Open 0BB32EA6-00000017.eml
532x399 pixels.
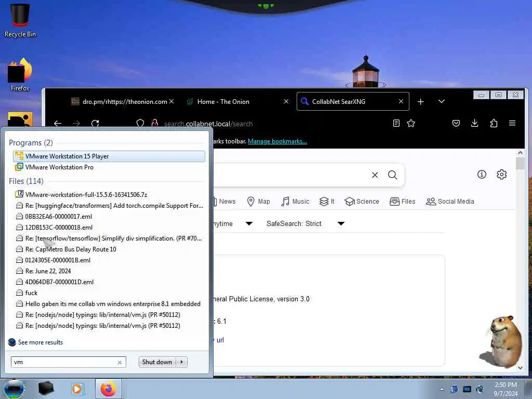coord(109,217)
